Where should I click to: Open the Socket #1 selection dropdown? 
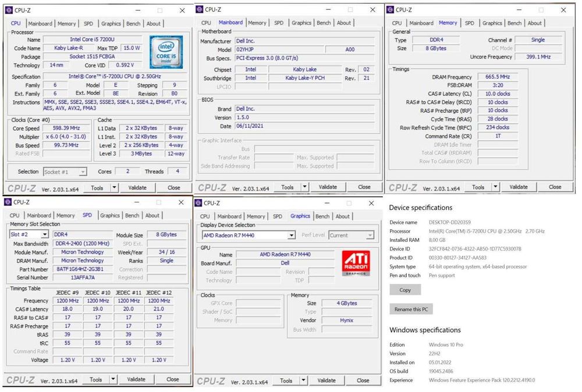pos(83,172)
